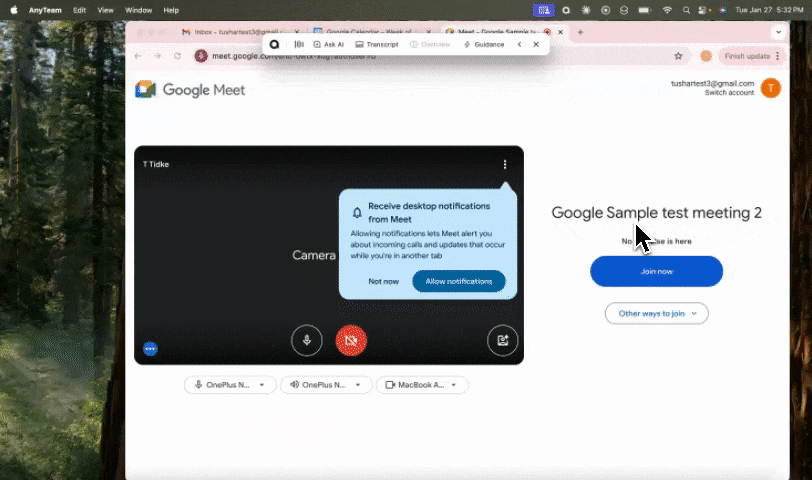Open the MacBook camera selector dropdown

pyautogui.click(x=422, y=385)
